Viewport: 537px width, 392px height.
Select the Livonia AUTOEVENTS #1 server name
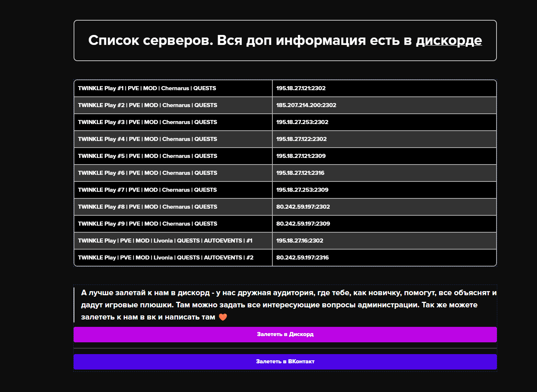pos(165,241)
